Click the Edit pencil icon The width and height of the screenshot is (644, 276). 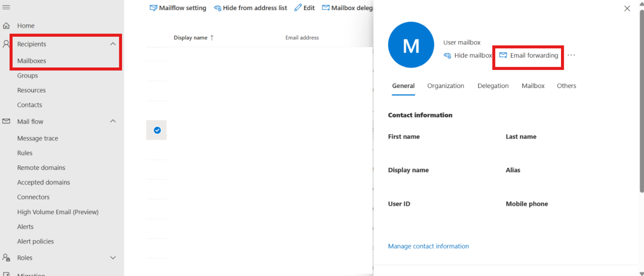pos(298,8)
